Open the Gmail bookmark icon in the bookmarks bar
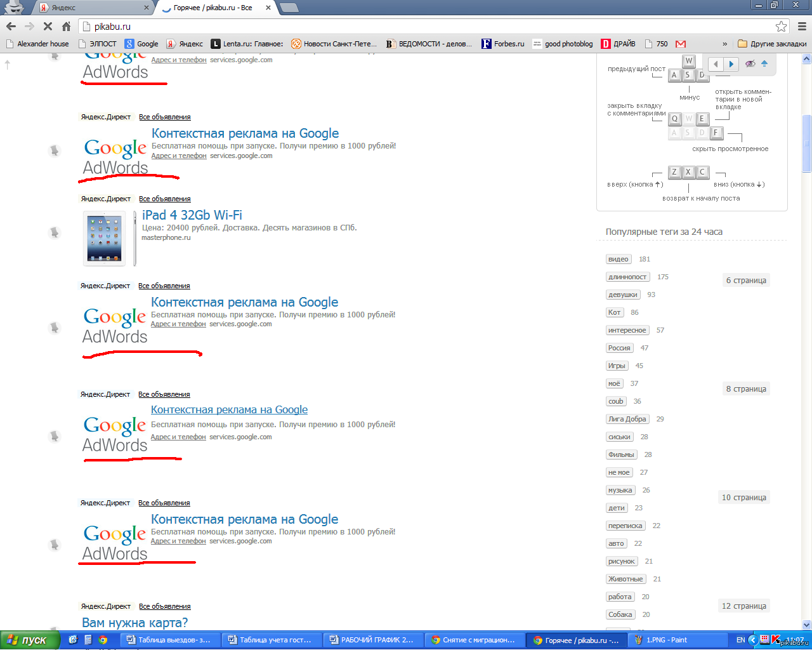 pos(681,44)
